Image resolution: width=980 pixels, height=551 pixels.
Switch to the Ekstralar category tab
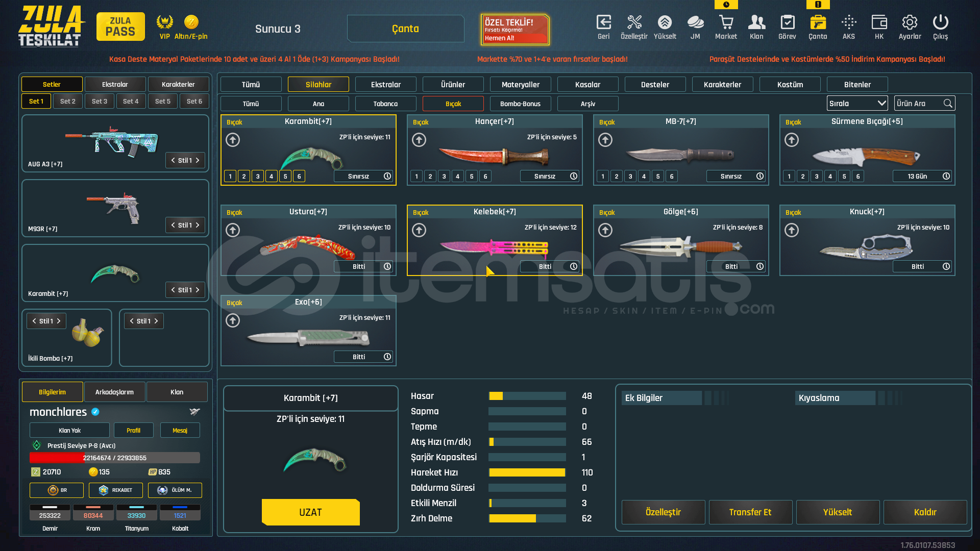click(x=386, y=85)
